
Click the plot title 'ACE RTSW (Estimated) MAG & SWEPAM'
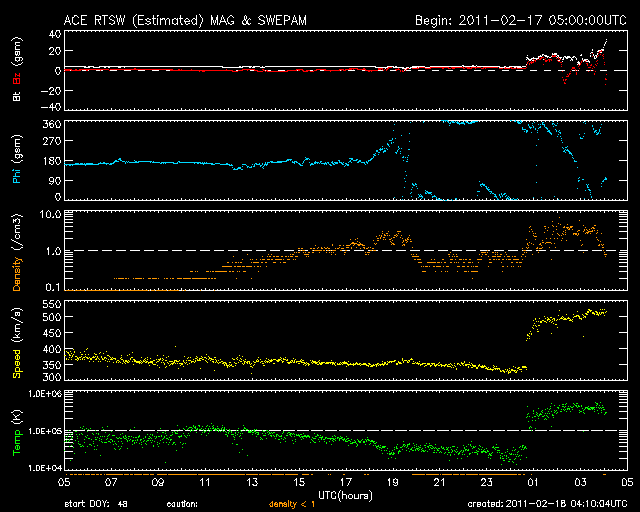[185, 20]
